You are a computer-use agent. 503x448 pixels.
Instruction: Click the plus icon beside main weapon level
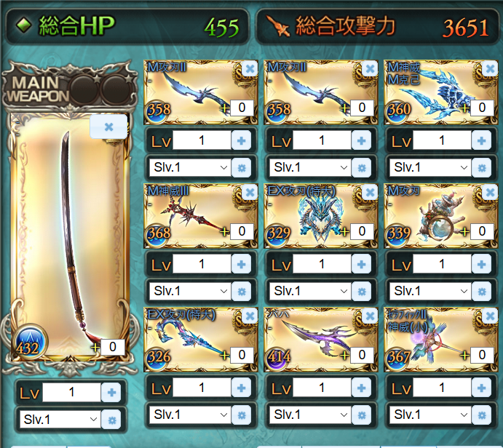coord(111,392)
